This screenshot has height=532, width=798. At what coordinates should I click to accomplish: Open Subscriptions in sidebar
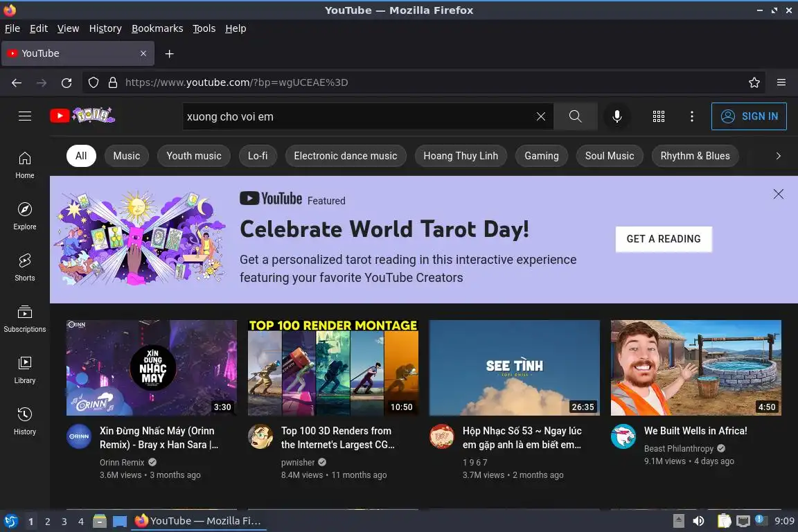point(24,319)
